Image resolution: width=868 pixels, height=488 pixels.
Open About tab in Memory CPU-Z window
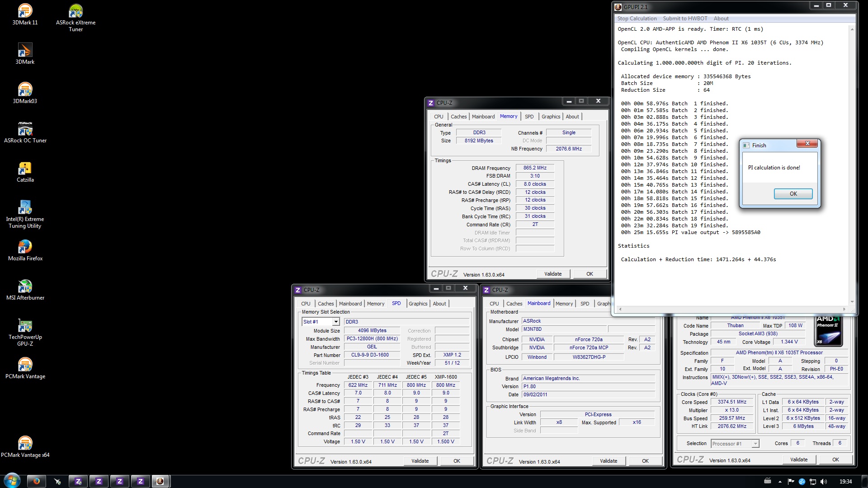572,117
